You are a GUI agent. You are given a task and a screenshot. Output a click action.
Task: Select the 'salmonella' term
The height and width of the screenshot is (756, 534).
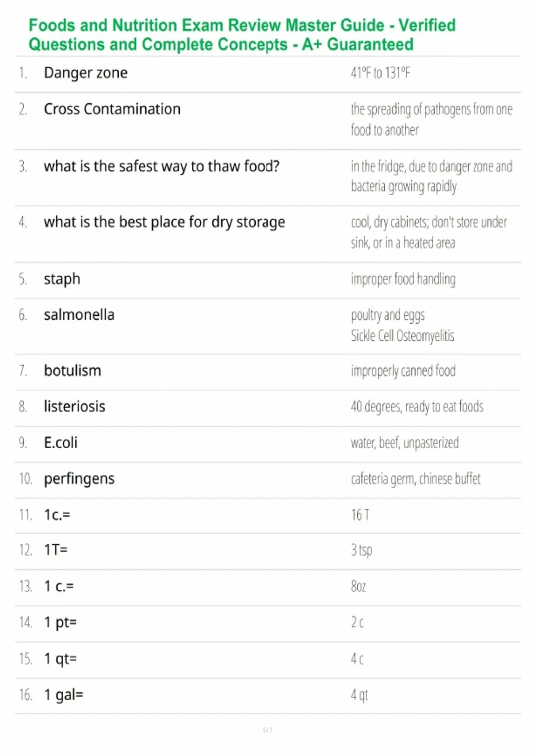coord(79,315)
